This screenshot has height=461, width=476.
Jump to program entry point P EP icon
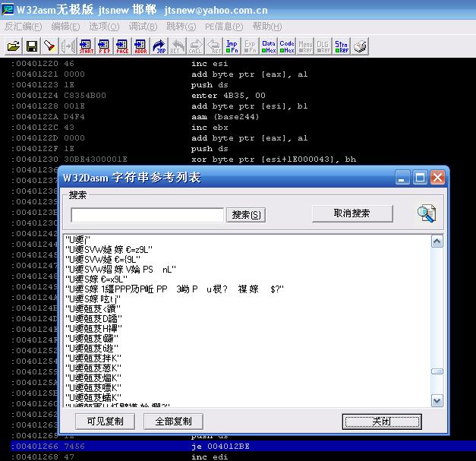pyautogui.click(x=104, y=46)
